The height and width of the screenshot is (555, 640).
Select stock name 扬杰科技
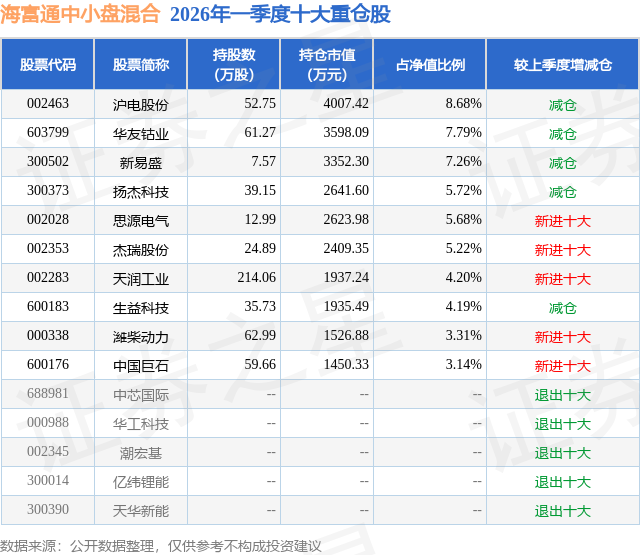point(141,192)
